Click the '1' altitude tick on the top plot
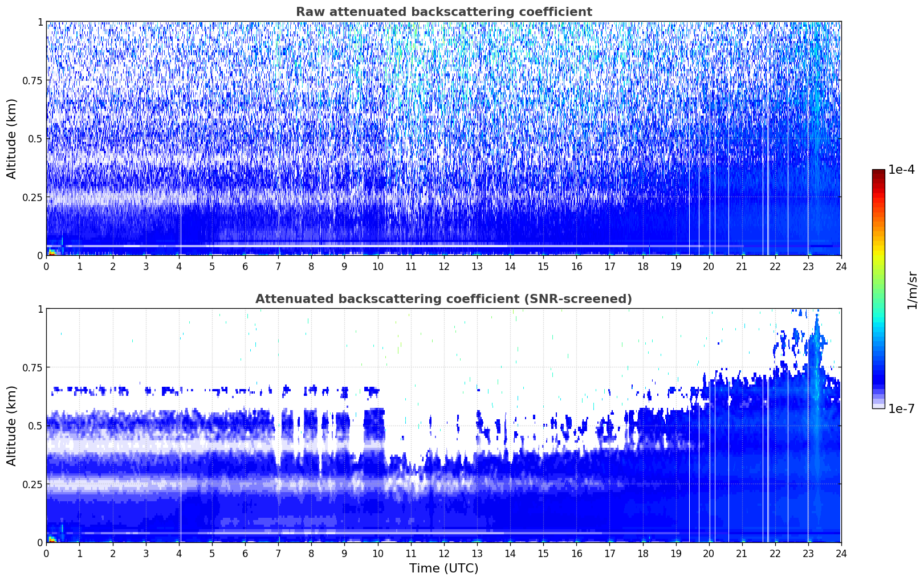This screenshot has height=581, width=924. tap(40, 22)
